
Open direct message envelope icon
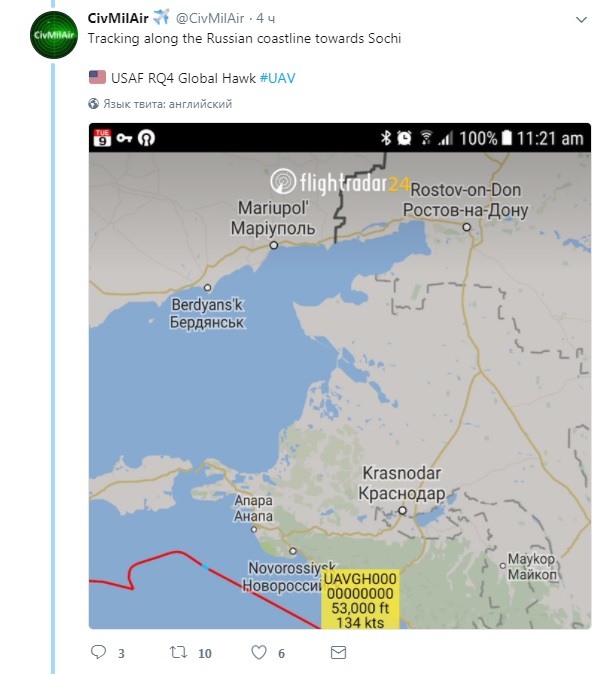tap(338, 653)
